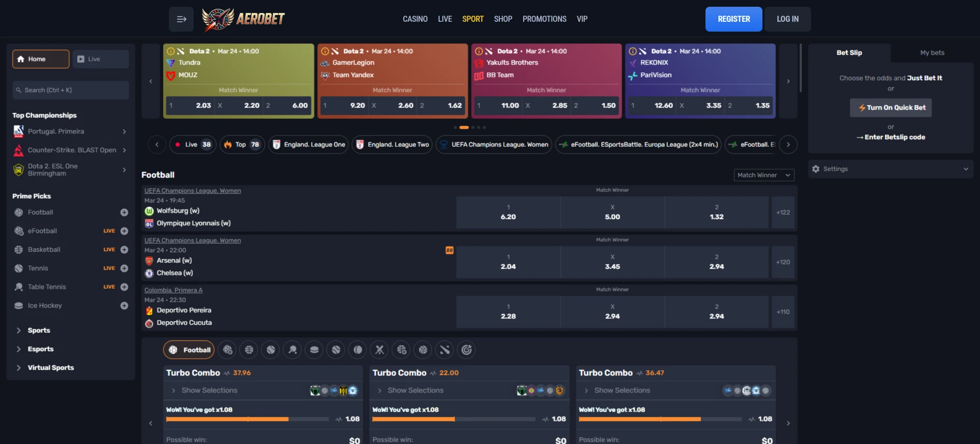Open the PROMOTIONS menu

click(x=544, y=19)
